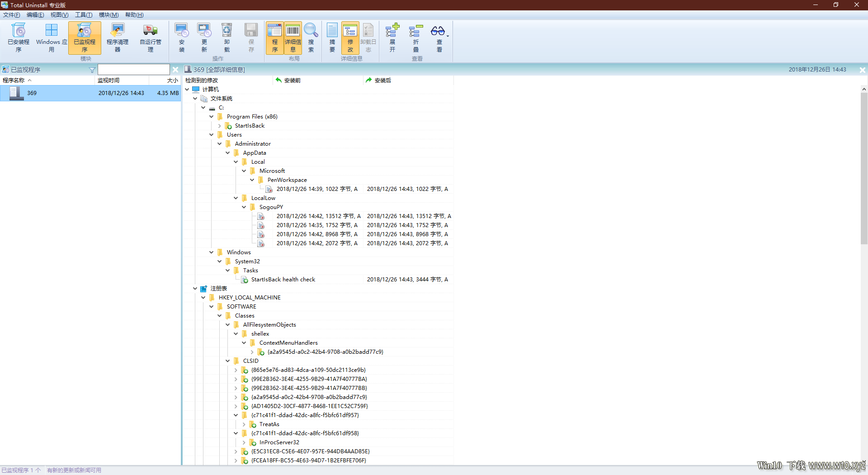Screen dimensions: 868x475
Task: Open the 查看 glasses dropdown
Action: (439, 38)
